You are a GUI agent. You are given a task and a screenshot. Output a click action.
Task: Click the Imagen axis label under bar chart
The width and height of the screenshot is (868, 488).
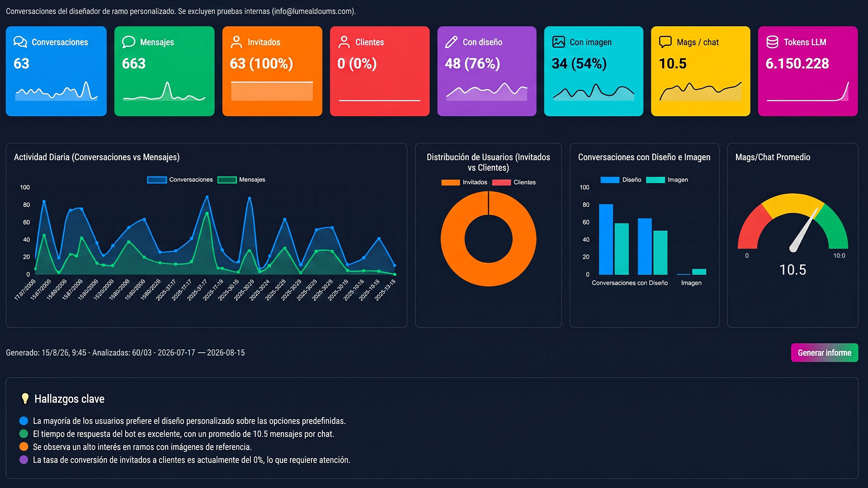691,283
